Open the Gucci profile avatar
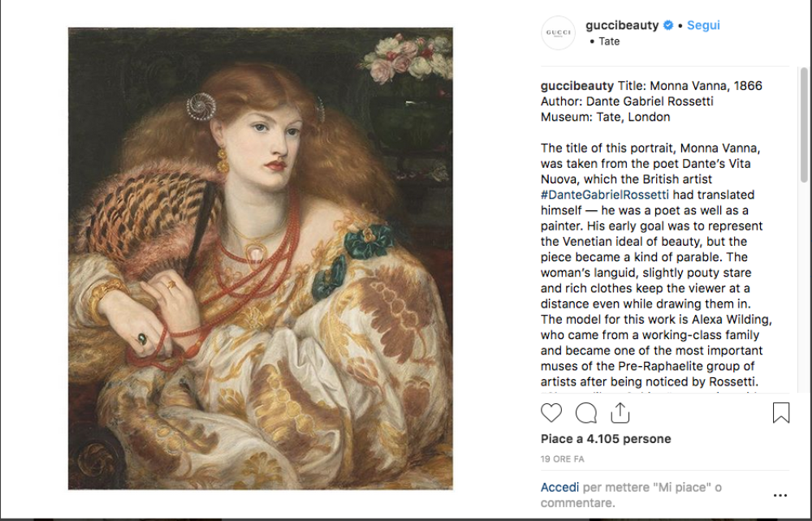Screen dimensions: 812x521 (558, 33)
